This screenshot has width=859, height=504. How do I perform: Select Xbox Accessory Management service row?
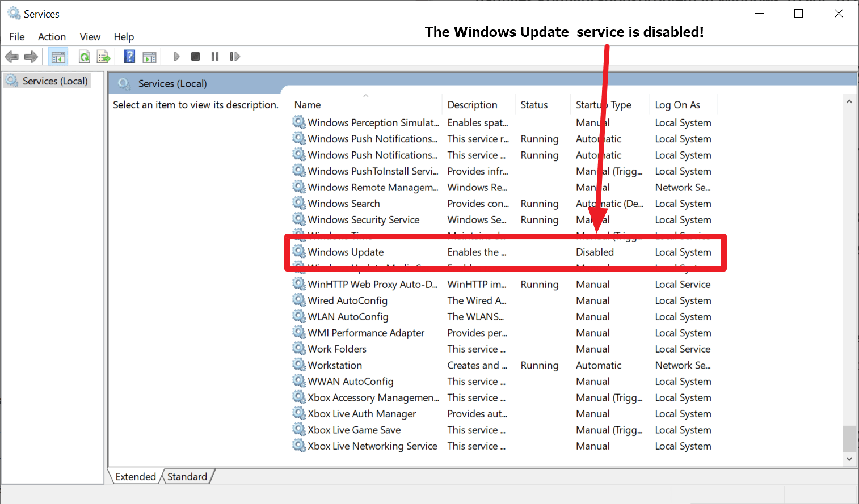(502, 397)
